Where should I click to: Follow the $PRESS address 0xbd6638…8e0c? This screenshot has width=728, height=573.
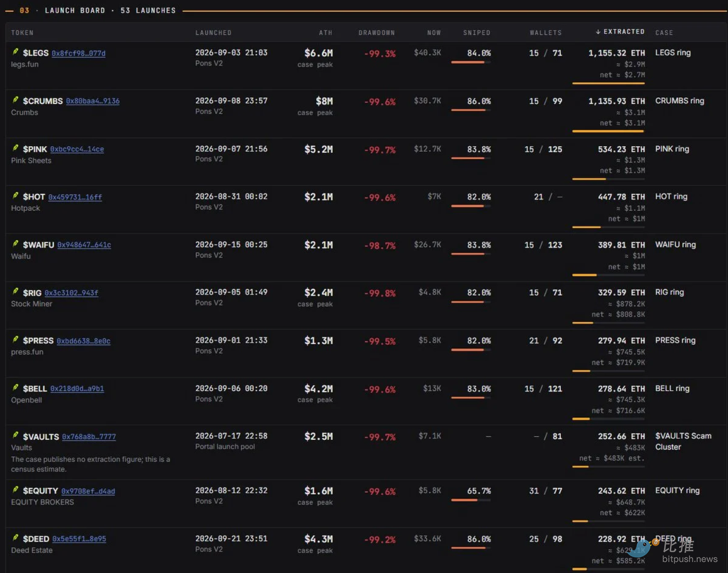click(83, 341)
